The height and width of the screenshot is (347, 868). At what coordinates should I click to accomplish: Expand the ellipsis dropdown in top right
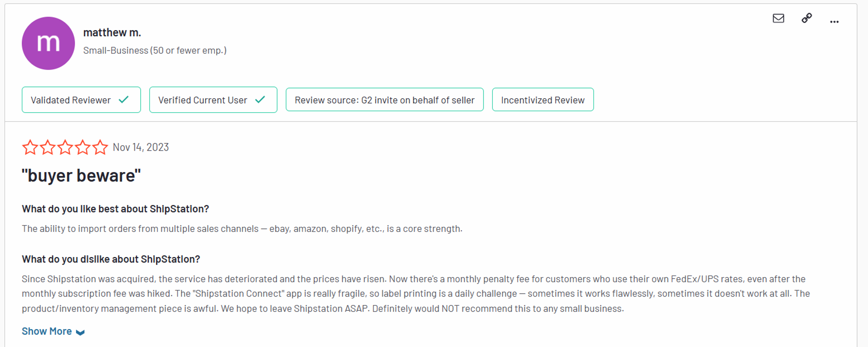834,21
